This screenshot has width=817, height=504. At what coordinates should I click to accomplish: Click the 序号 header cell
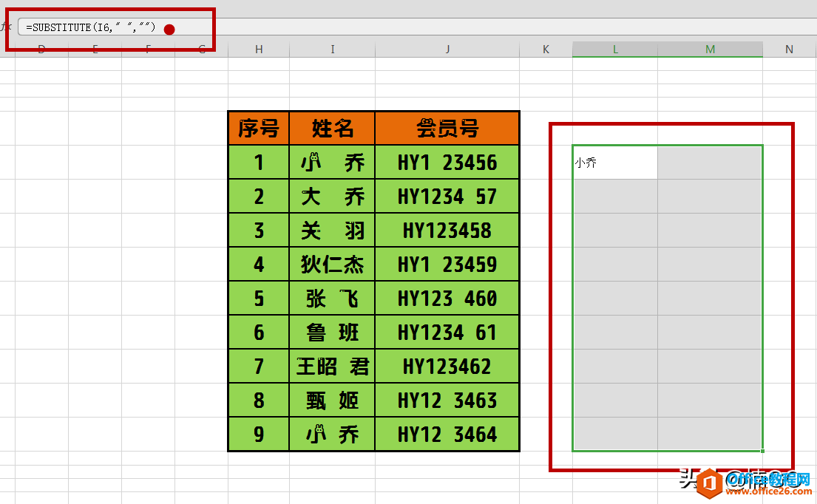coord(259,128)
